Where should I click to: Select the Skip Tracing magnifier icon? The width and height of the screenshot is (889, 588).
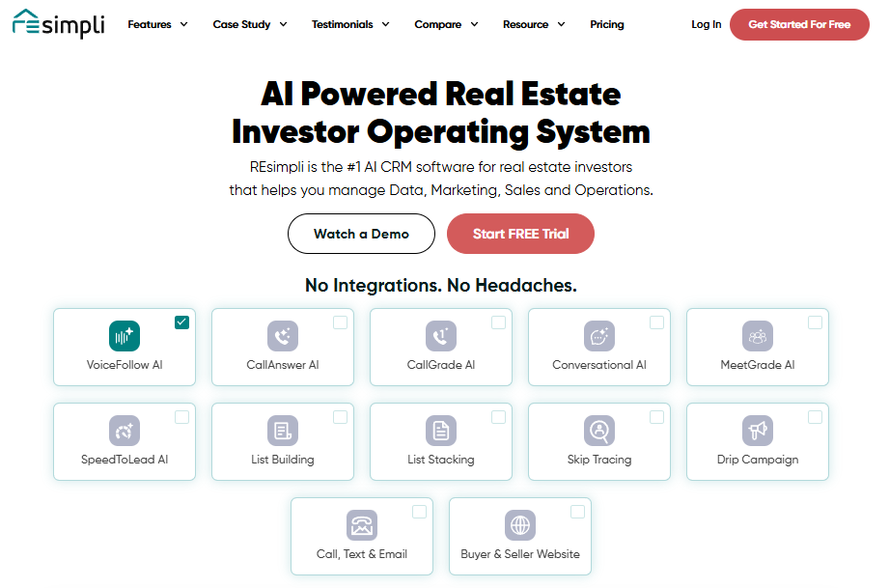(x=598, y=431)
